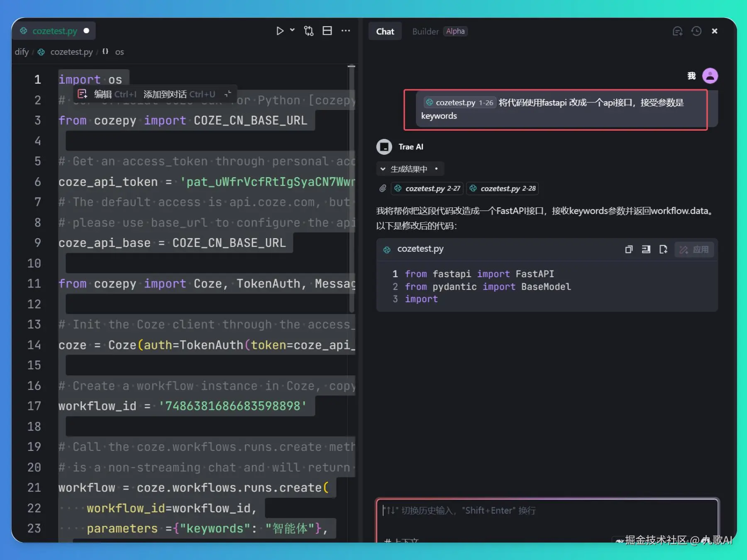The height and width of the screenshot is (560, 747).
Task: Click 'from fastapi import FastAPI' in code block
Action: [x=479, y=274]
